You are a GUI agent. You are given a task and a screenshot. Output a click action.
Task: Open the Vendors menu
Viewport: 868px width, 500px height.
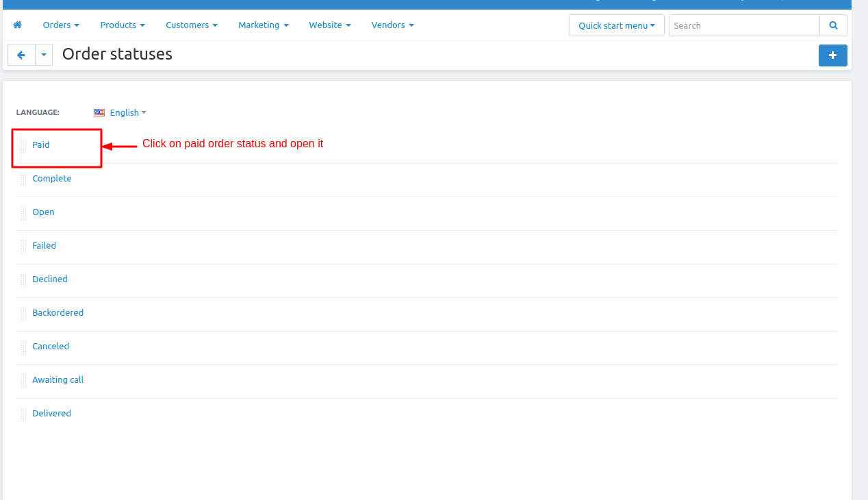coord(392,25)
